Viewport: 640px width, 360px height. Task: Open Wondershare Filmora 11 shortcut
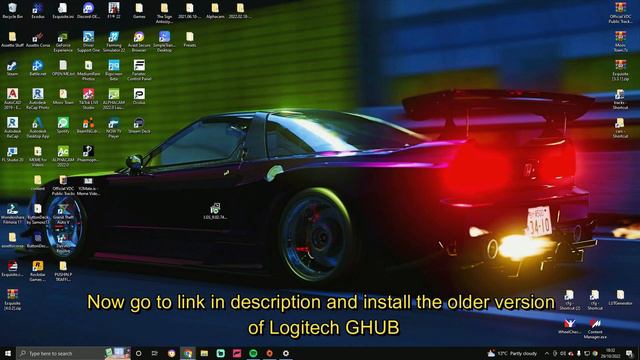(x=12, y=214)
